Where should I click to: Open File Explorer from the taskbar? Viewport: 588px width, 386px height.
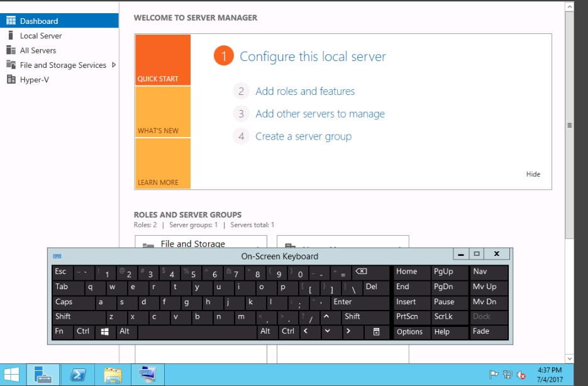pos(113,375)
